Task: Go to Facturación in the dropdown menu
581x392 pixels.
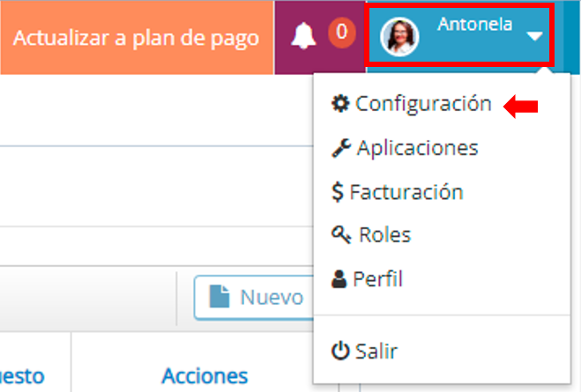Action: click(x=406, y=192)
